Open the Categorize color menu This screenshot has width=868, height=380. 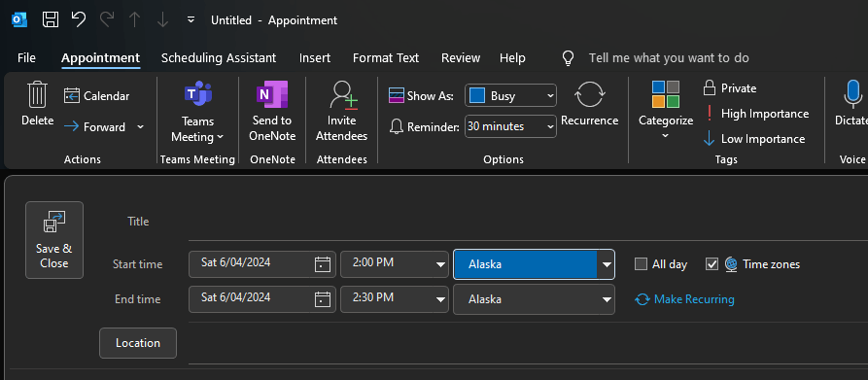tap(666, 111)
